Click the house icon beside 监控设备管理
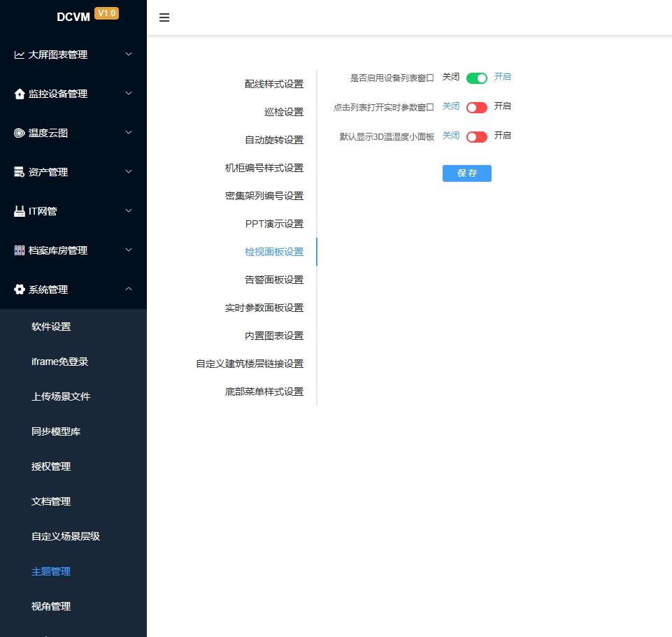 pyautogui.click(x=20, y=94)
